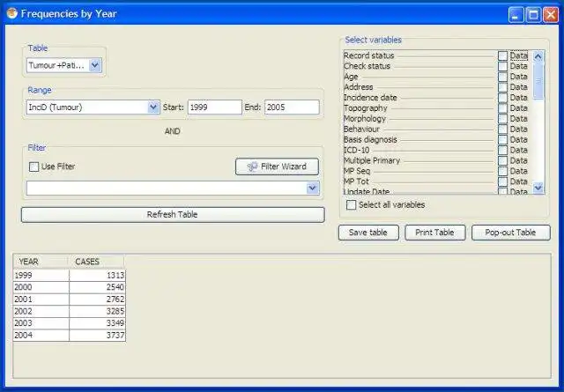This screenshot has width=564, height=392.
Task: Maximize the Frequencies by Year window
Action: (x=533, y=15)
